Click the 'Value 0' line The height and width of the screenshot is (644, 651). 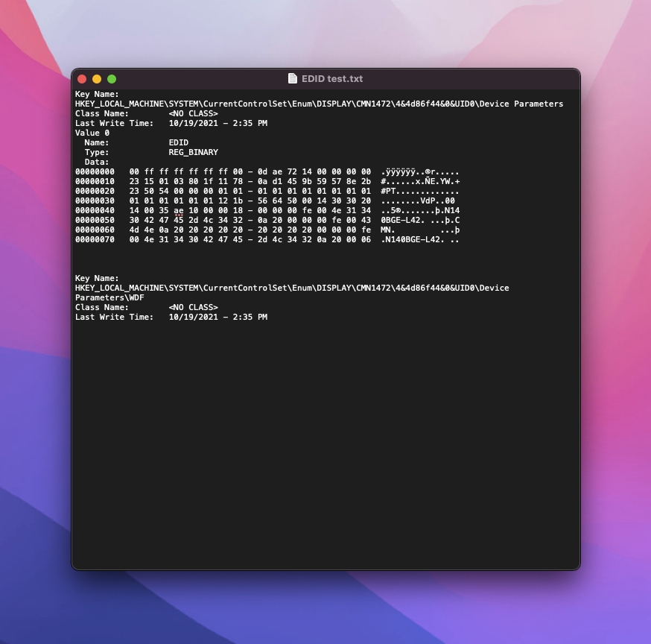pos(92,133)
